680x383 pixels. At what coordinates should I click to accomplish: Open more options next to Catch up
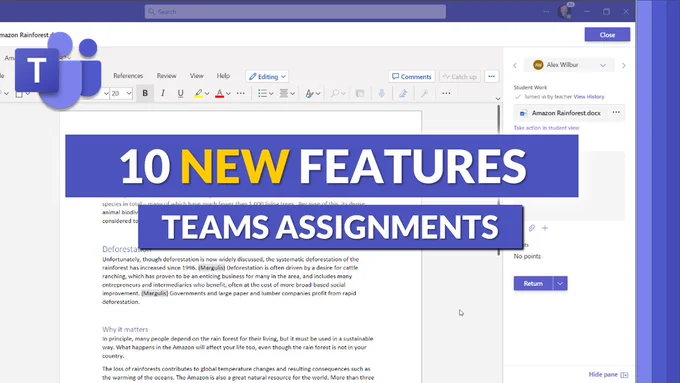[491, 76]
